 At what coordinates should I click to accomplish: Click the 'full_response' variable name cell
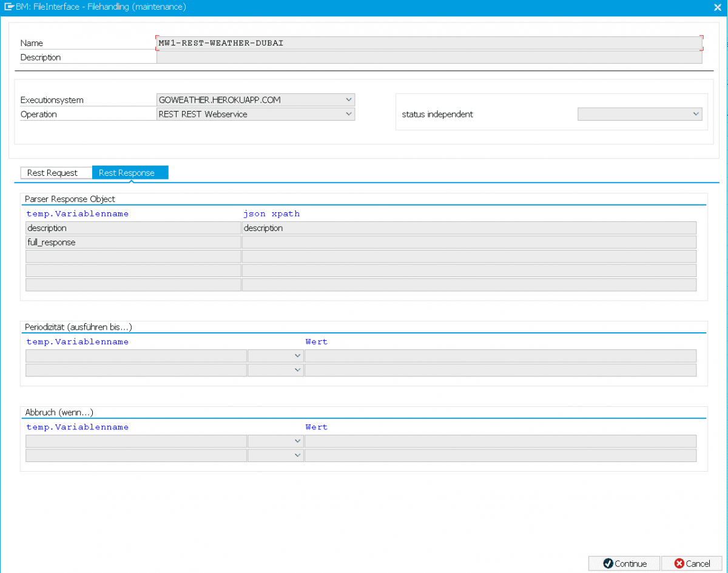coord(133,242)
